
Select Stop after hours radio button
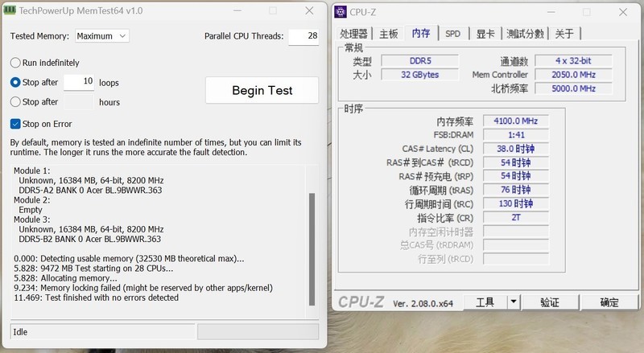pos(15,102)
